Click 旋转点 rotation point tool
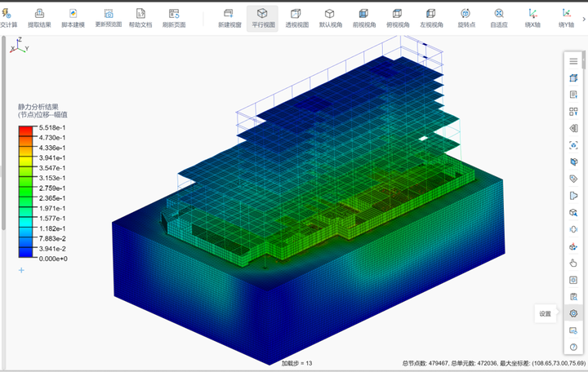Viewport: 588px width, 372px height. coord(465,17)
